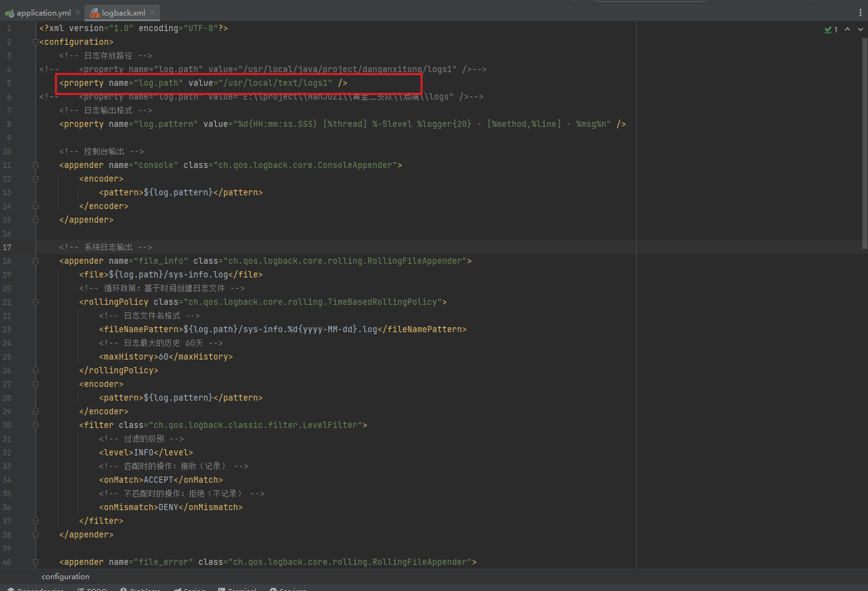Screen dimensions: 868x591
Task: Click the closing rollingPolicy fold marker
Action: (x=35, y=371)
